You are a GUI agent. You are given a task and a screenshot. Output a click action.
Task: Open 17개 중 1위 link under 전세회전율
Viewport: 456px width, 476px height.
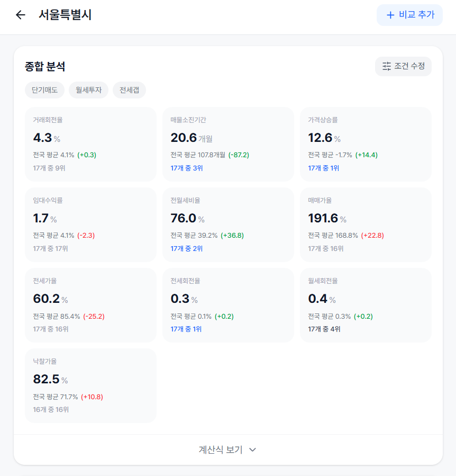click(x=185, y=329)
